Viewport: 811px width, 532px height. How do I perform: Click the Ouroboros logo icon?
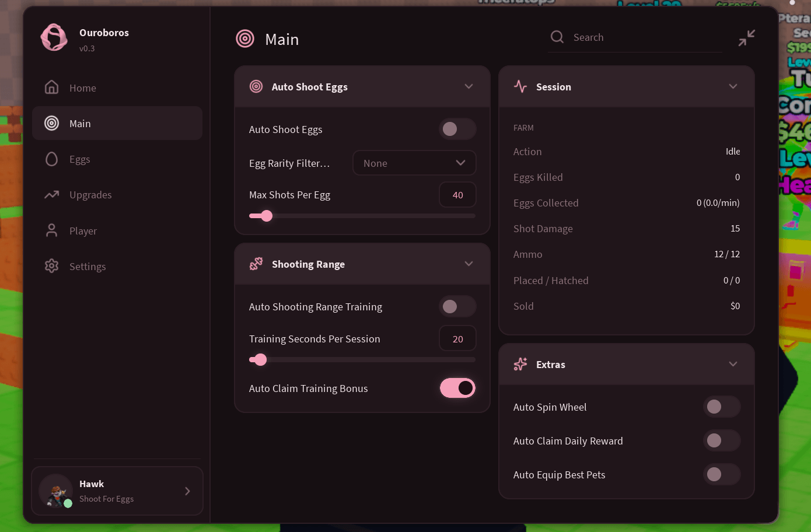pos(54,37)
